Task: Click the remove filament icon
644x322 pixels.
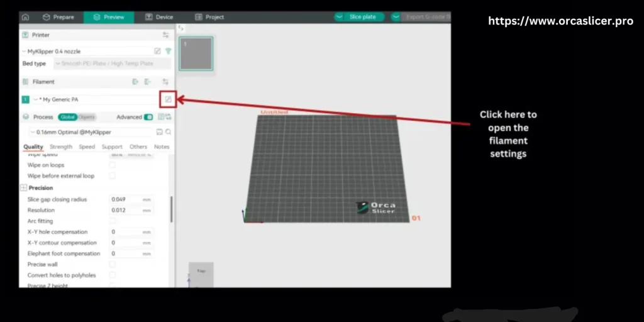Action: point(147,82)
